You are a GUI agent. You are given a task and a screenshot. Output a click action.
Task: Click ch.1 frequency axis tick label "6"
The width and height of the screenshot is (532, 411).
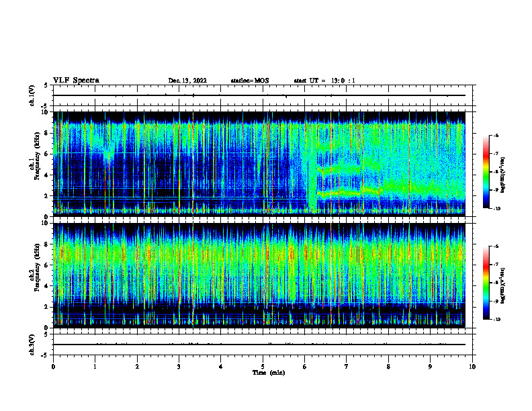[x=46, y=154]
